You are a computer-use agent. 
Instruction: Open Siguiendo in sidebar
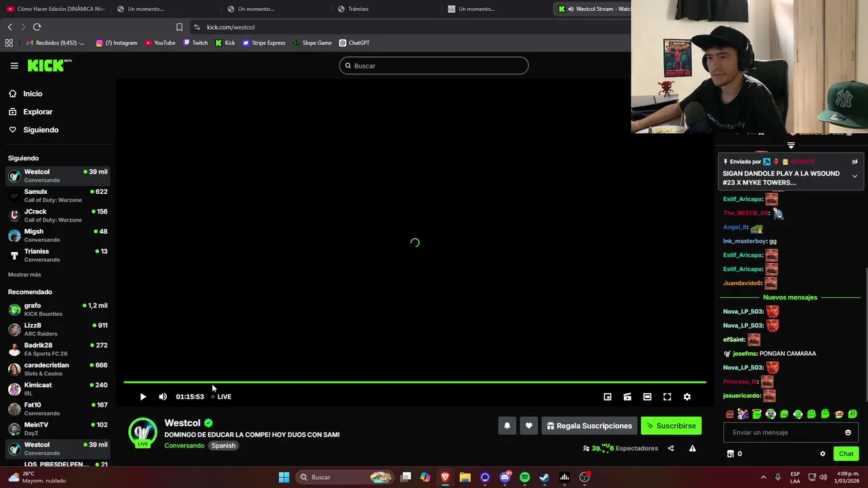pyautogui.click(x=58, y=129)
